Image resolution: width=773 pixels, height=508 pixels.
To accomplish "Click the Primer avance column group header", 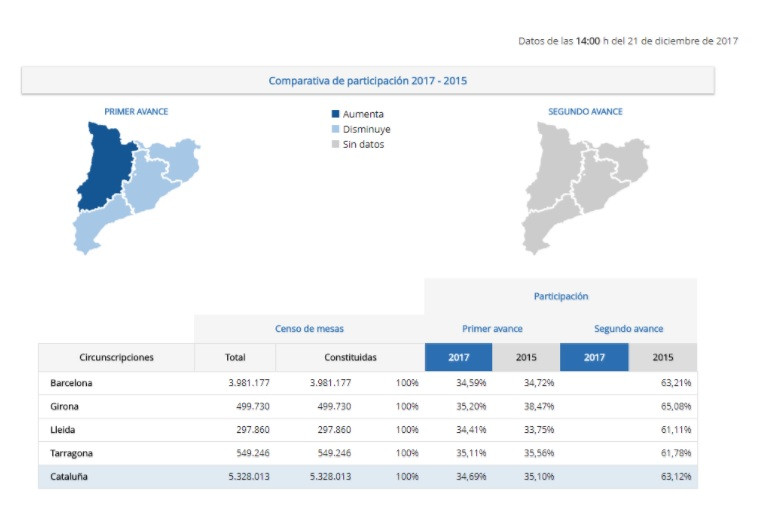I will point(492,328).
